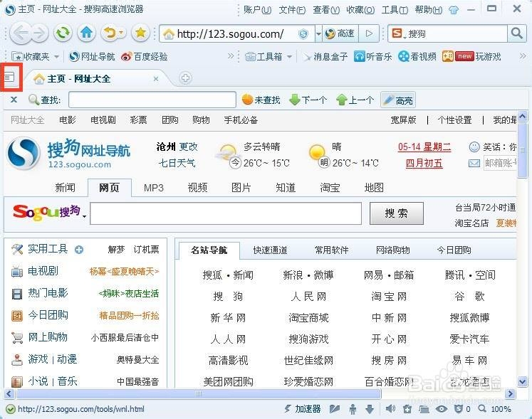Click the Sogou page search input box

[x=226, y=213]
